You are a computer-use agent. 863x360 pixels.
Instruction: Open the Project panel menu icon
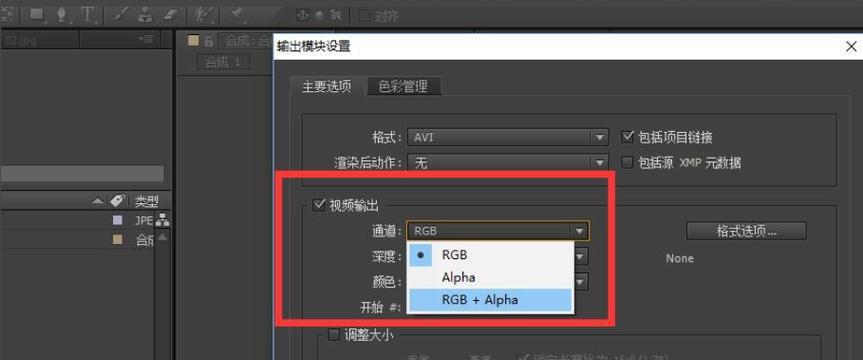tap(145, 39)
